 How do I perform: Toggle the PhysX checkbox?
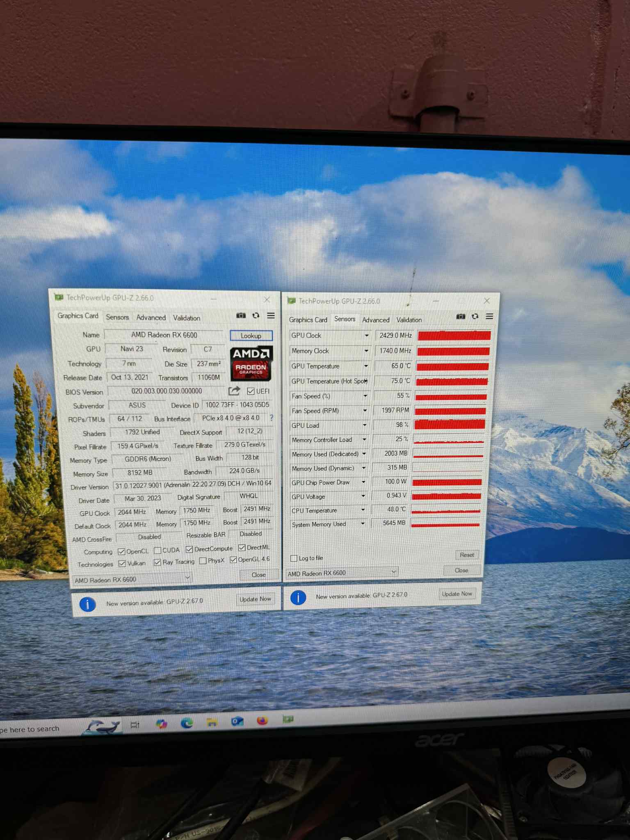point(203,561)
